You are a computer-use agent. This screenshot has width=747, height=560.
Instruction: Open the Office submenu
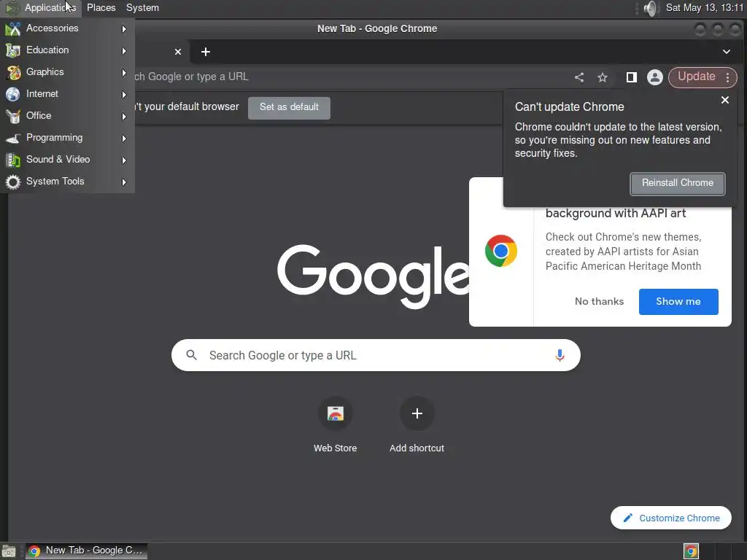67,116
